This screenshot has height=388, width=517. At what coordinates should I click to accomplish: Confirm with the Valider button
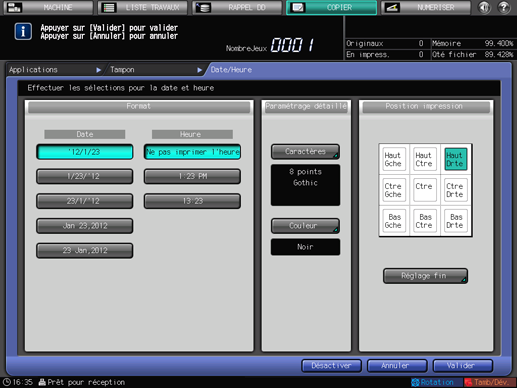(463, 366)
